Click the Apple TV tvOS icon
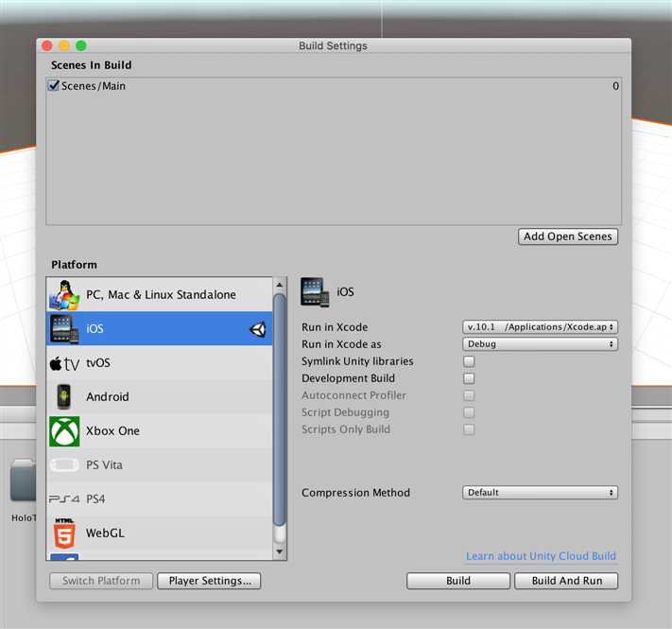672x629 pixels. click(64, 363)
